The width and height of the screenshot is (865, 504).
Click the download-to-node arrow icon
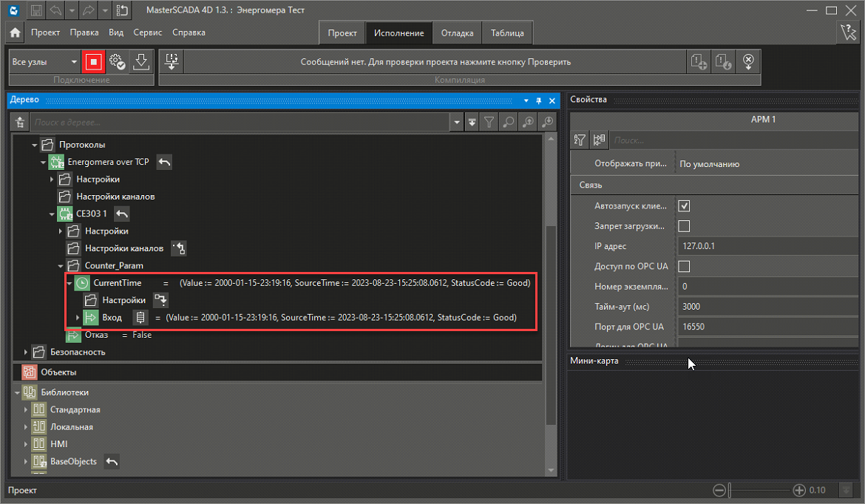point(141,61)
